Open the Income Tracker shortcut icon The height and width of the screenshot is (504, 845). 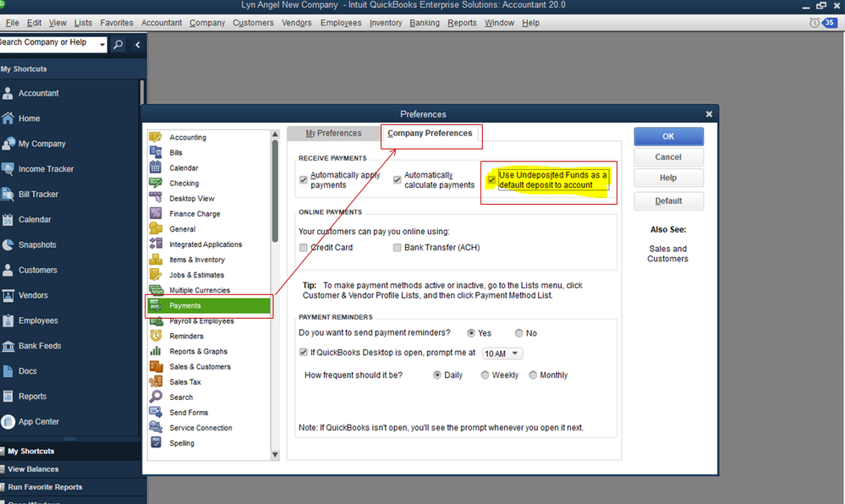(x=8, y=169)
